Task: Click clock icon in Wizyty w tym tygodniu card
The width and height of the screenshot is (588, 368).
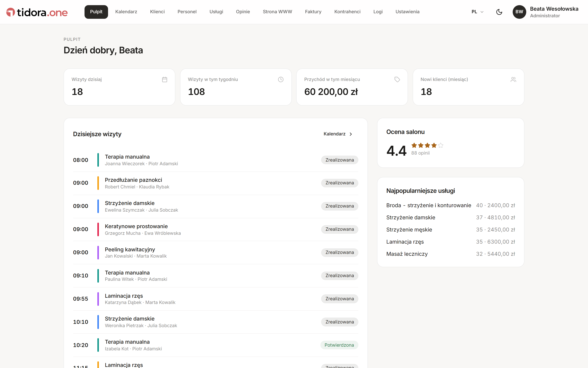Action: tap(281, 80)
